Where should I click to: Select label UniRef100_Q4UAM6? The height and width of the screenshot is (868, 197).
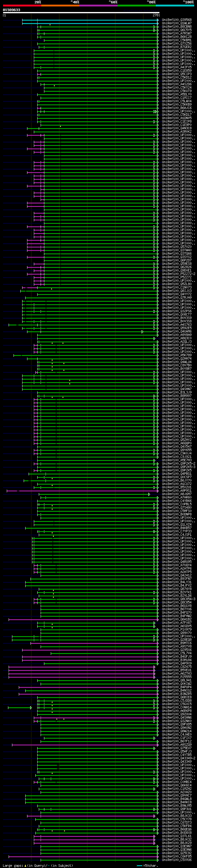tap(177, 331)
